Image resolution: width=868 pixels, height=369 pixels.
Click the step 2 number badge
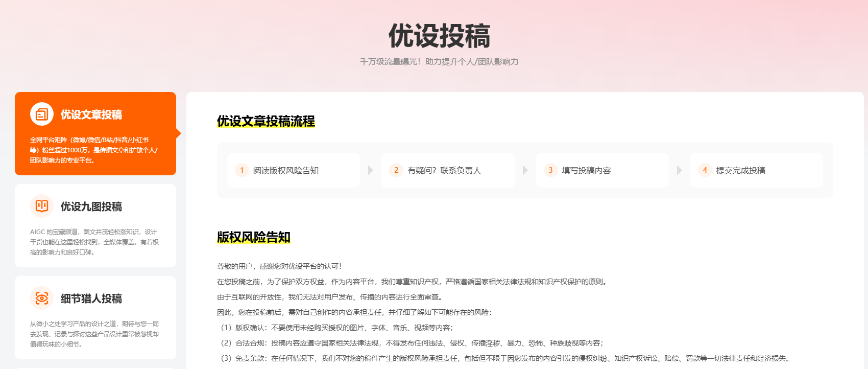click(396, 170)
